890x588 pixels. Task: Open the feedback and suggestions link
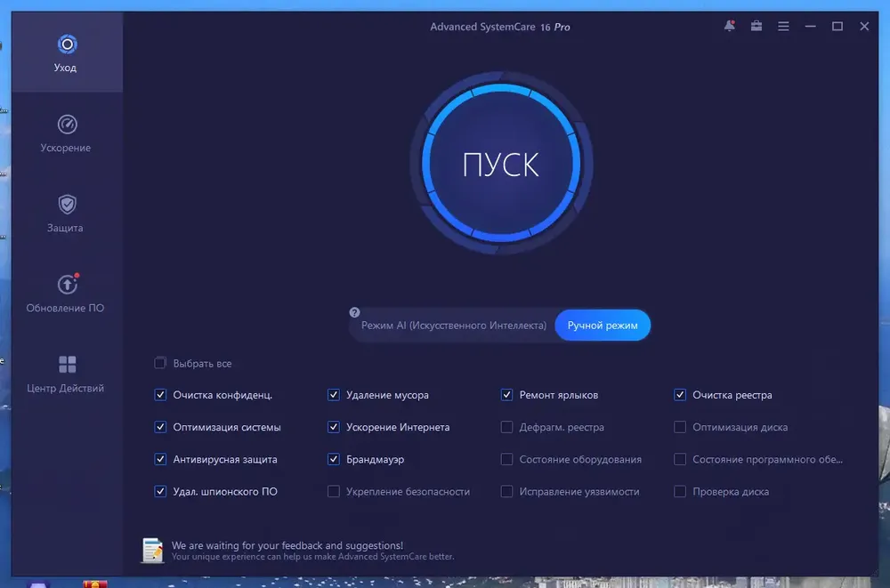pyautogui.click(x=287, y=545)
